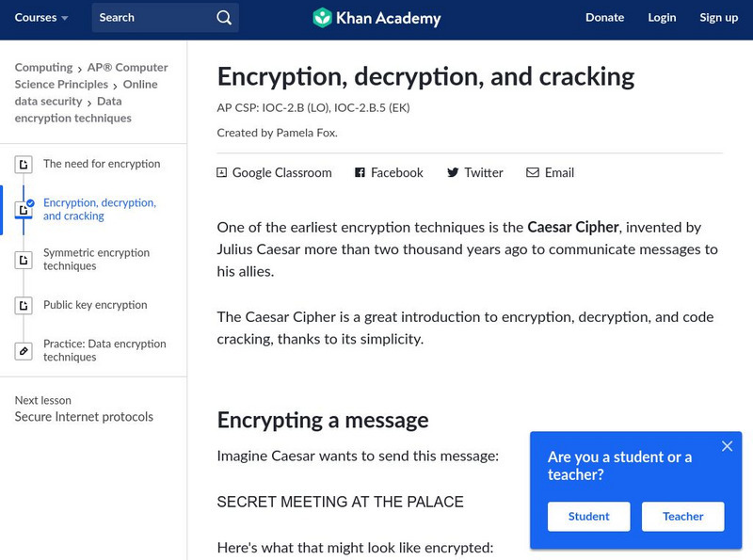Viewport: 753px width, 560px height.
Task: Click the Sign up link
Action: [719, 18]
